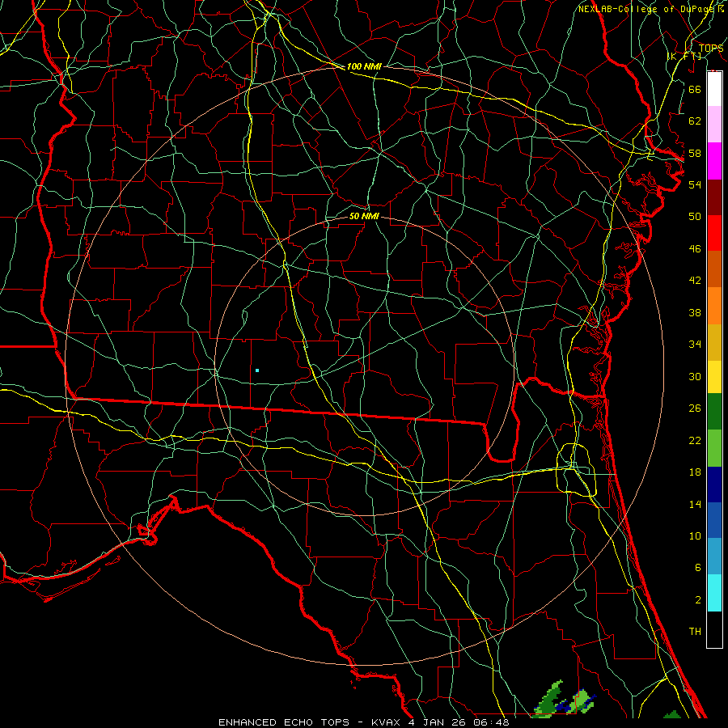Viewport: 728px width, 728px height.
Task: Click the 50 NMI range ring label
Action: pyautogui.click(x=364, y=216)
